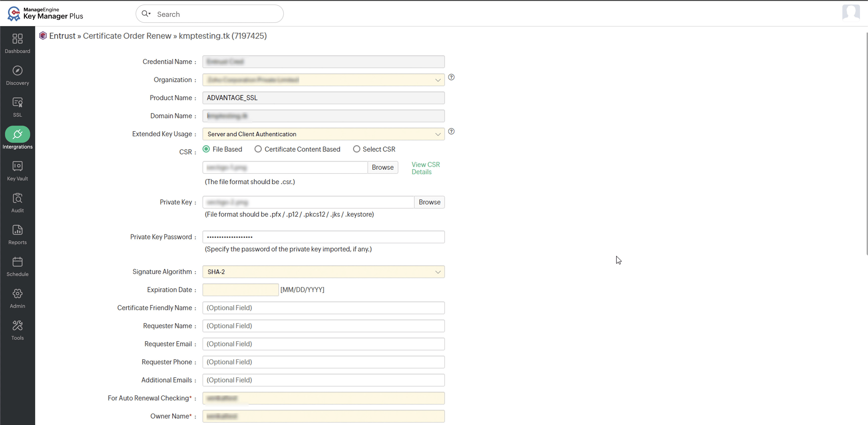868x425 pixels.
Task: Click '(The file format should be .csr.)' note
Action: pos(250,182)
